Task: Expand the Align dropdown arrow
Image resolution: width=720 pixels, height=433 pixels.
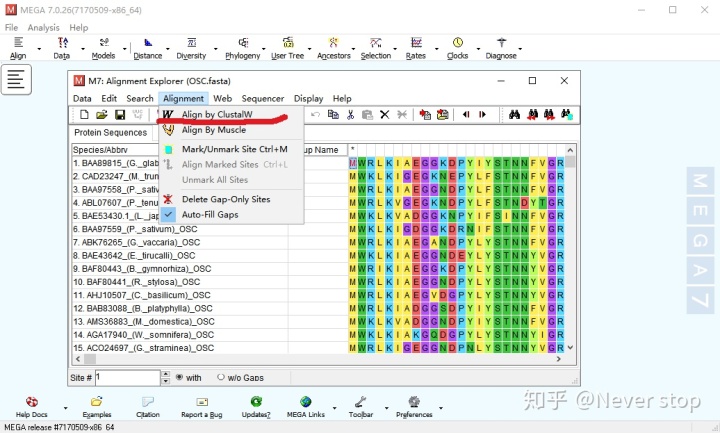Action: (x=39, y=49)
